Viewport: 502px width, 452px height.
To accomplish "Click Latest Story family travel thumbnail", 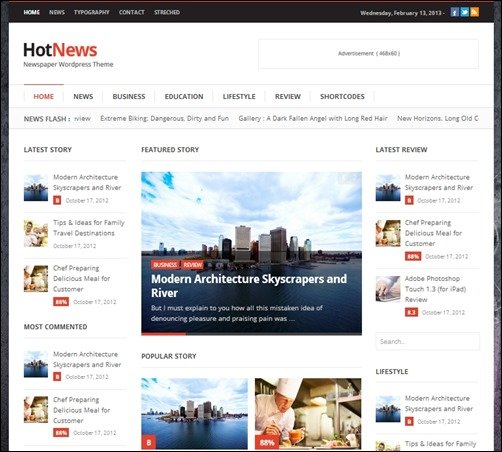I will (x=36, y=233).
